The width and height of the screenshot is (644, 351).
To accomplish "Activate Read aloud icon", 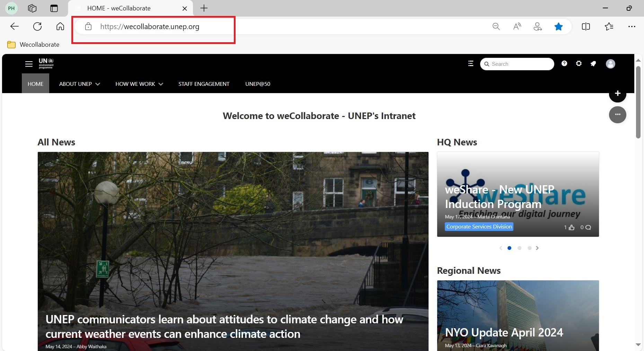I will 517,26.
